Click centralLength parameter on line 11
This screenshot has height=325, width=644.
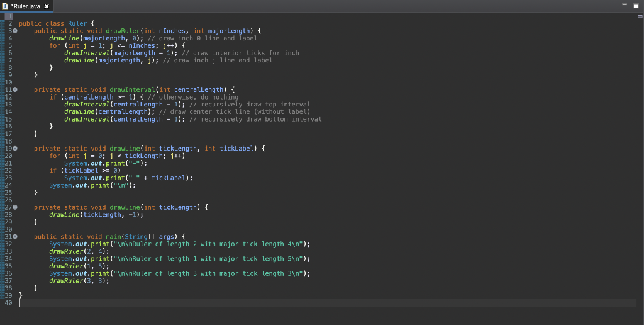(199, 89)
